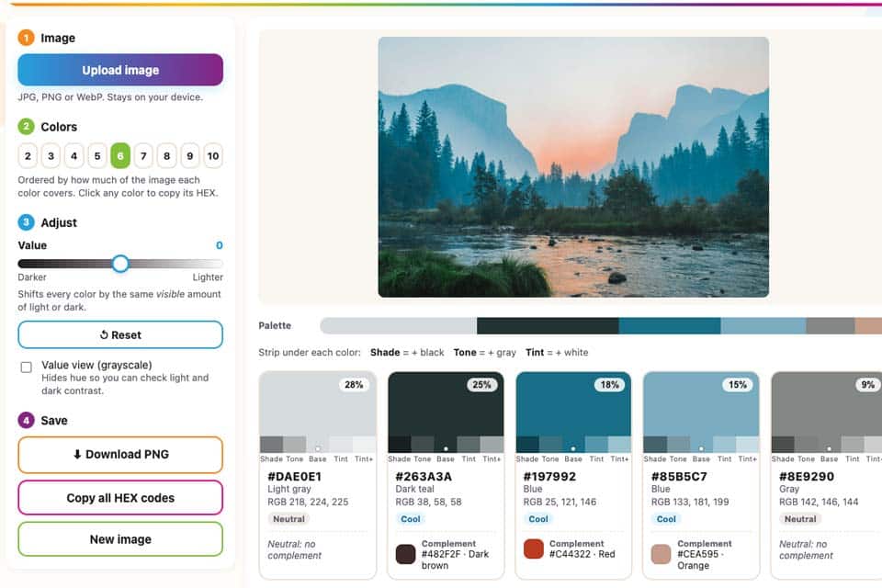
Task: Click orange complement swatch #CEA595
Action: point(661,554)
